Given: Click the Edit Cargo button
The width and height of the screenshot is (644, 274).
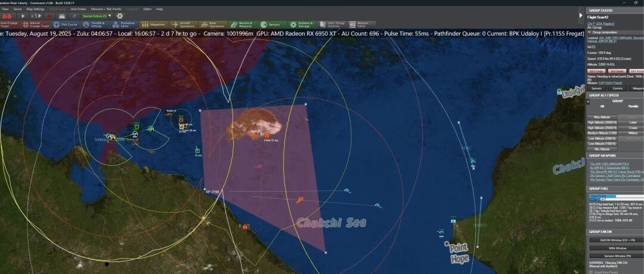Looking at the screenshot, I should [597, 71].
